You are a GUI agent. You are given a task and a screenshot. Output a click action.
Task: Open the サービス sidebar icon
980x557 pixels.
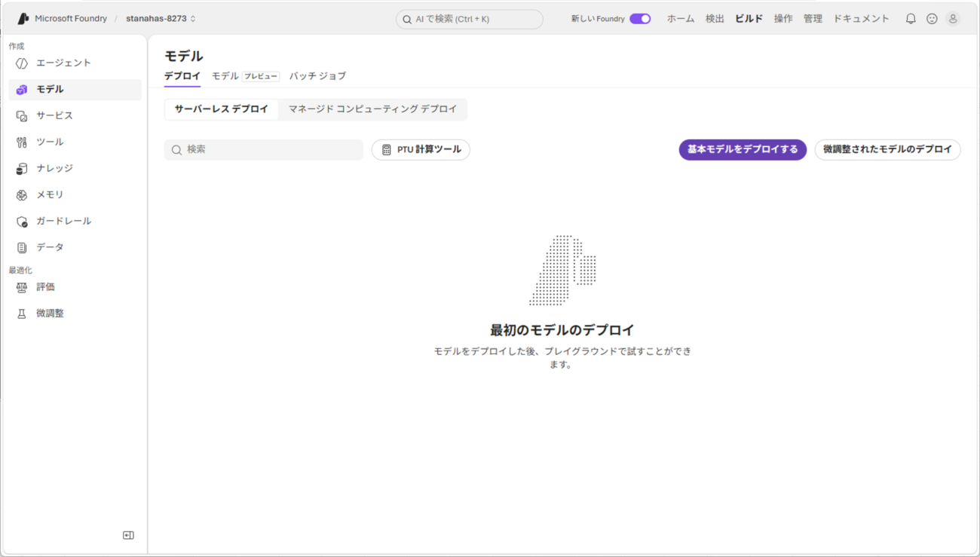22,116
